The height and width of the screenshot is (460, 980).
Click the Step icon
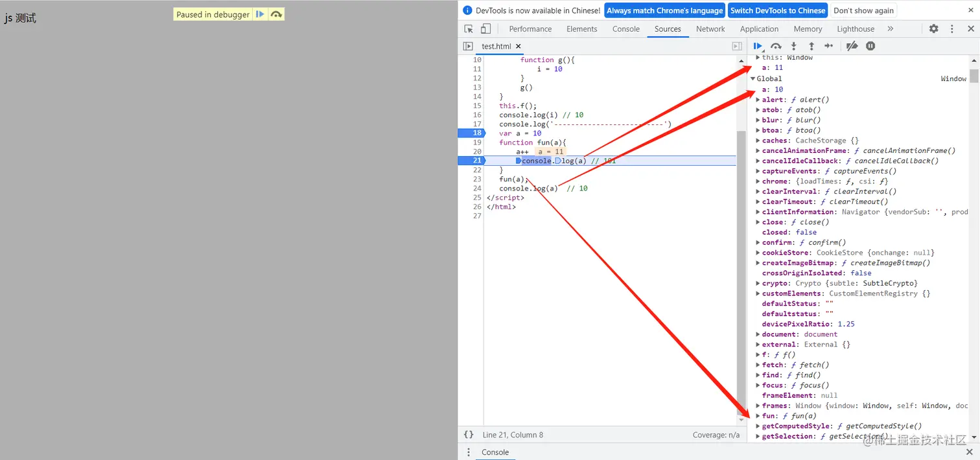click(x=828, y=46)
